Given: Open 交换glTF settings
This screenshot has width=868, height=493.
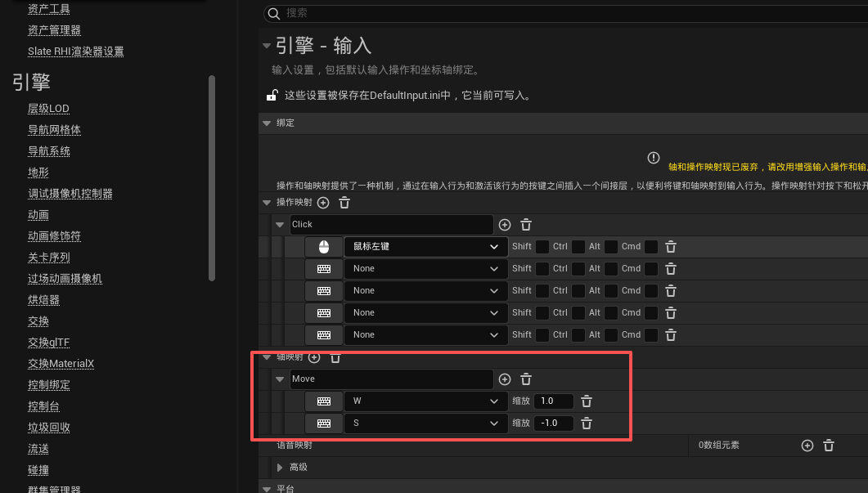Looking at the screenshot, I should coord(49,343).
